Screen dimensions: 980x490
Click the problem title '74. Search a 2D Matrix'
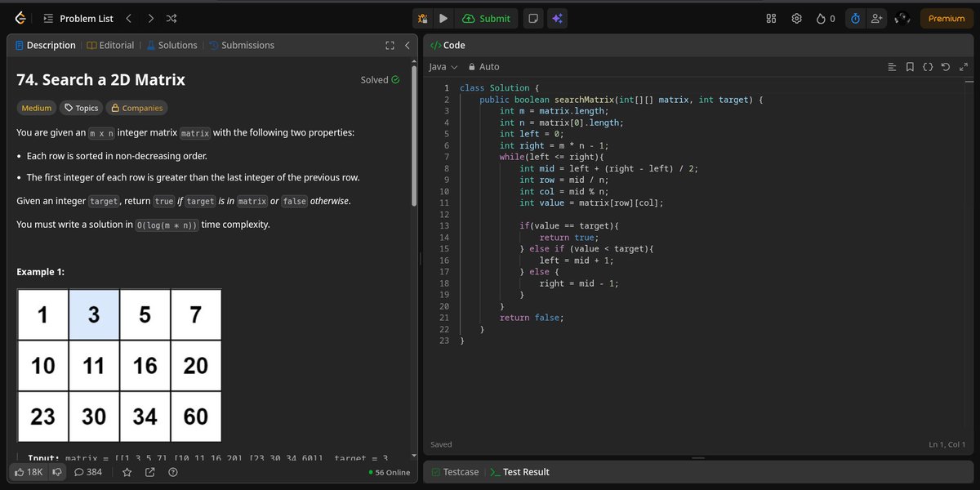pos(101,80)
